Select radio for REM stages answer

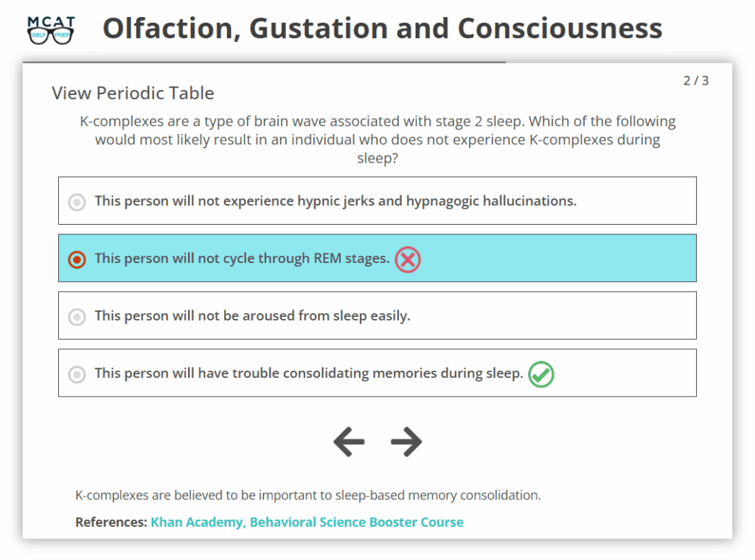tap(77, 259)
